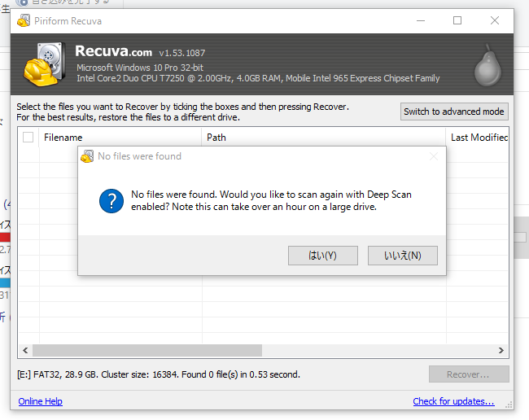Close the No files were found dialog
The image size is (529, 420).
434,156
